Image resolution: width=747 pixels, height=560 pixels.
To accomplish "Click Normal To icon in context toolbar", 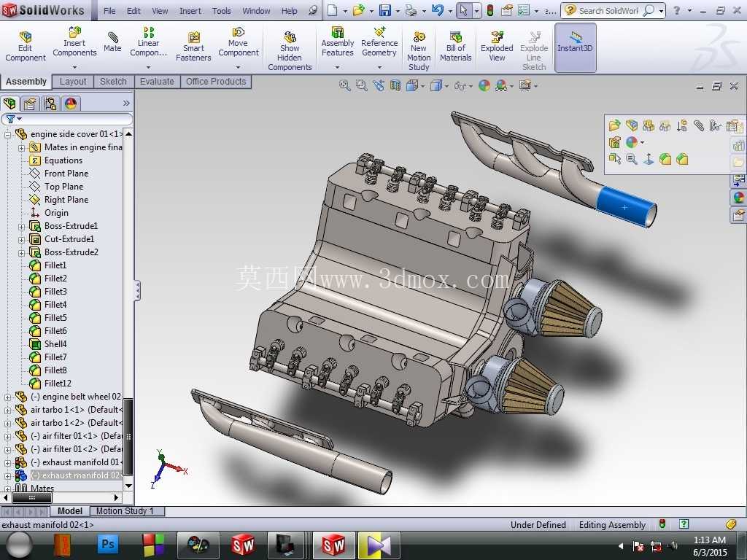I will 649,159.
